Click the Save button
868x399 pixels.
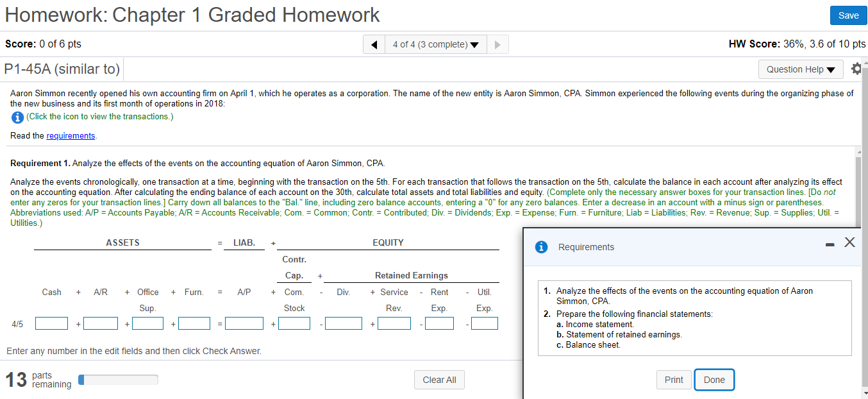848,15
